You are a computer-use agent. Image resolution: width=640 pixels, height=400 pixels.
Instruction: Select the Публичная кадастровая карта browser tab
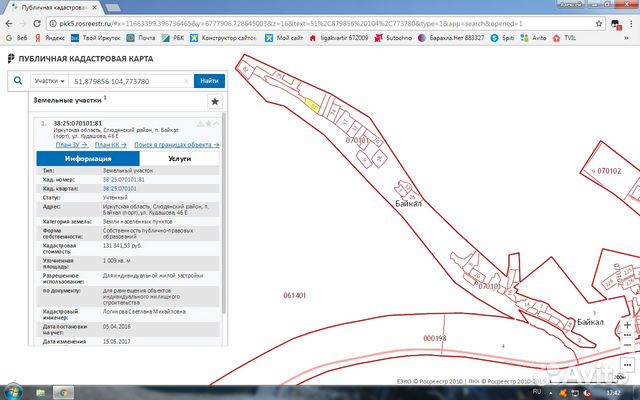pos(55,8)
